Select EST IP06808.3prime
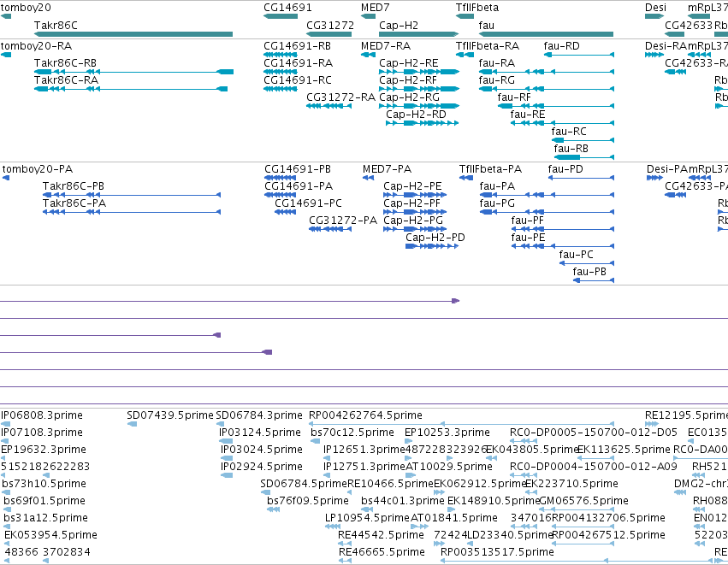The height and width of the screenshot is (565, 728). point(6,424)
